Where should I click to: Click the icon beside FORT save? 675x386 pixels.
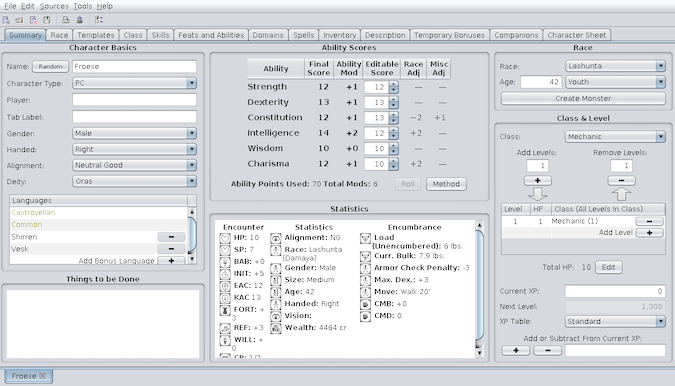click(x=225, y=310)
